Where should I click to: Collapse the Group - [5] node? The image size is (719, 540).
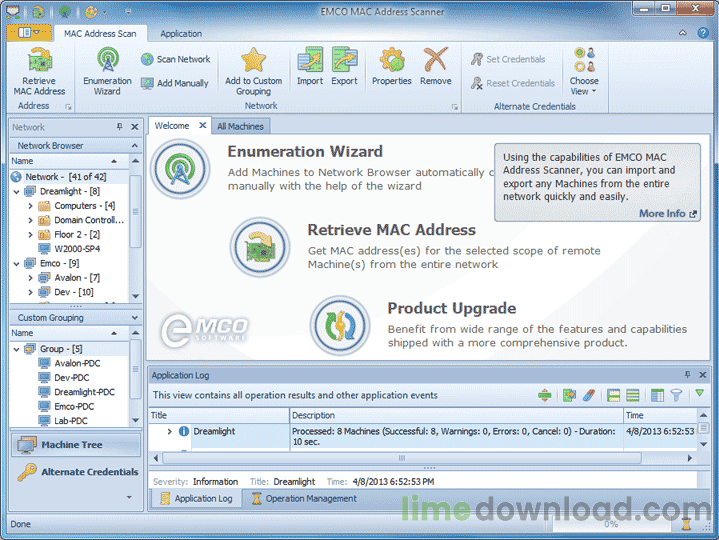[x=17, y=349]
